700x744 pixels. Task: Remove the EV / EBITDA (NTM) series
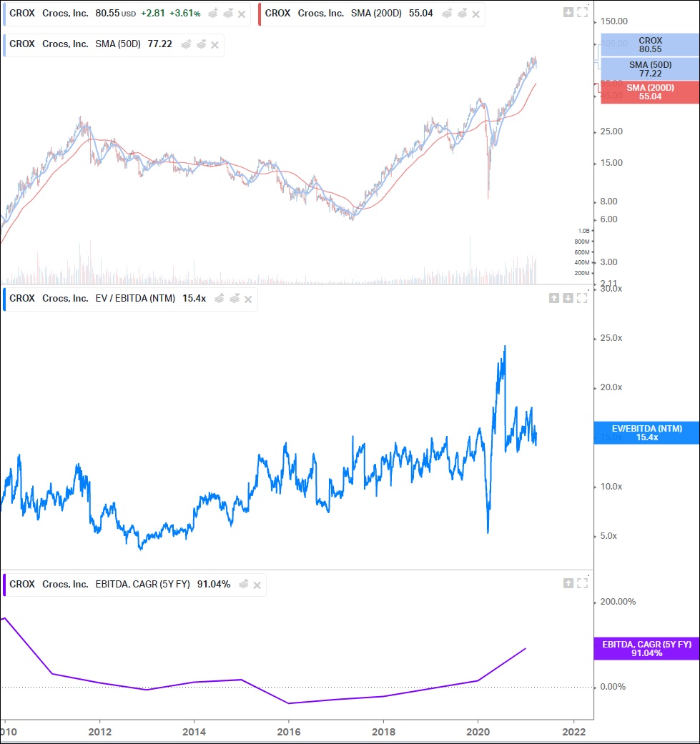click(x=247, y=299)
